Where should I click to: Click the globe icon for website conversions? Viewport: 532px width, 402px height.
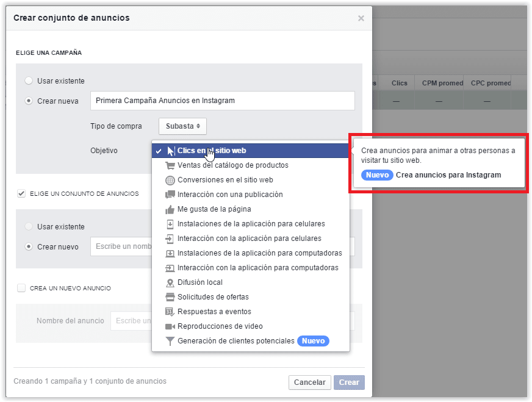170,180
